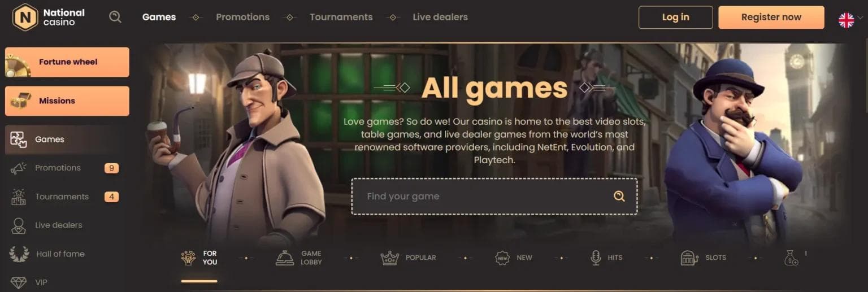This screenshot has height=292, width=868.
Task: Open search via header magnifier icon
Action: pyautogui.click(x=115, y=17)
